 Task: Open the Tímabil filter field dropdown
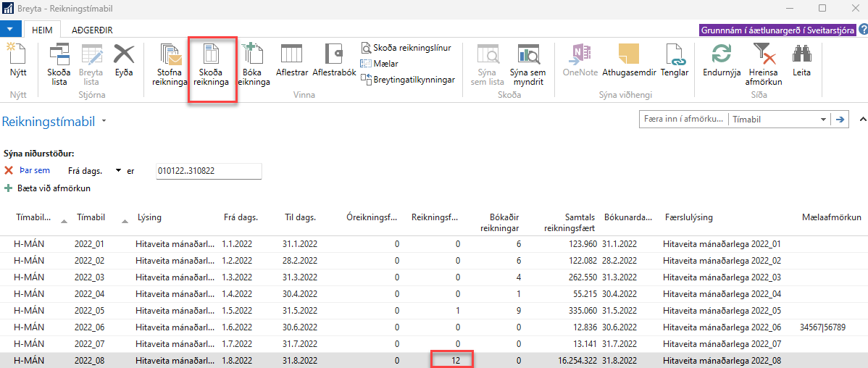tap(823, 120)
